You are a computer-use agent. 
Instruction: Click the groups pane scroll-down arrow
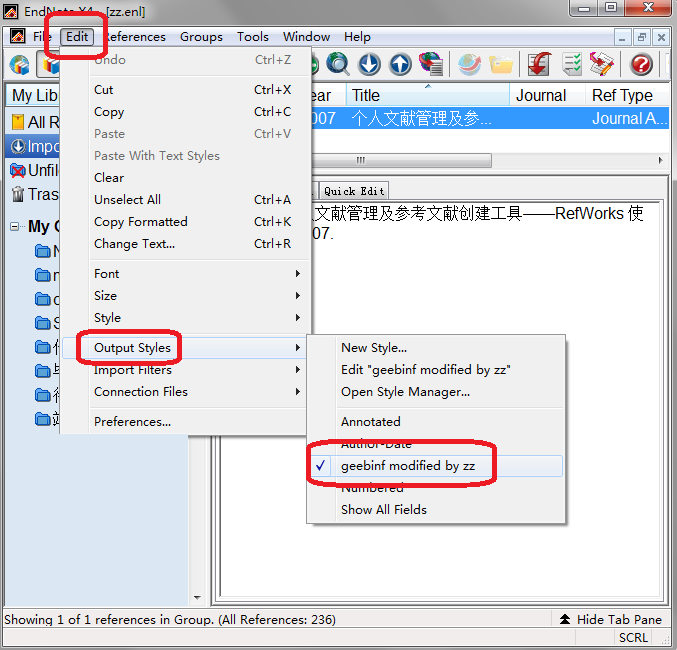tap(197, 598)
